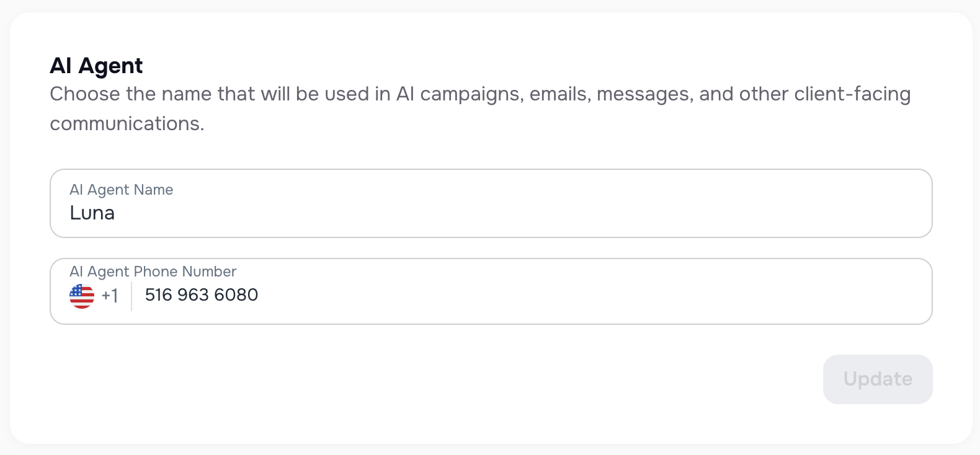Place cursor in the phone number 516 963 6080

point(201,295)
